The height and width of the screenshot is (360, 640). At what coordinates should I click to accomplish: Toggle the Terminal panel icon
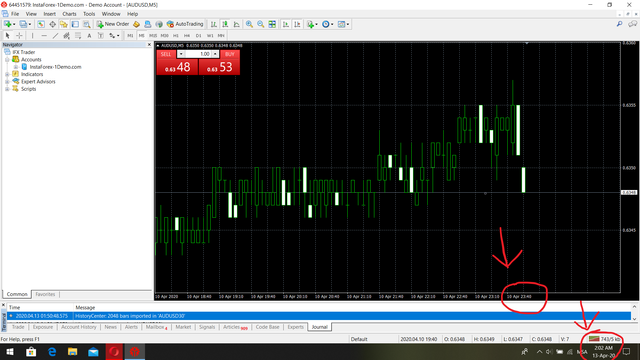click(x=75, y=24)
